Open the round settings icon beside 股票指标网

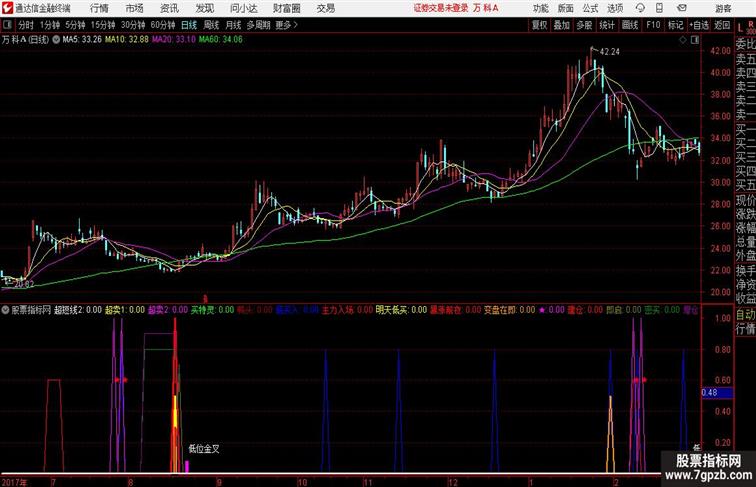pos(5,310)
